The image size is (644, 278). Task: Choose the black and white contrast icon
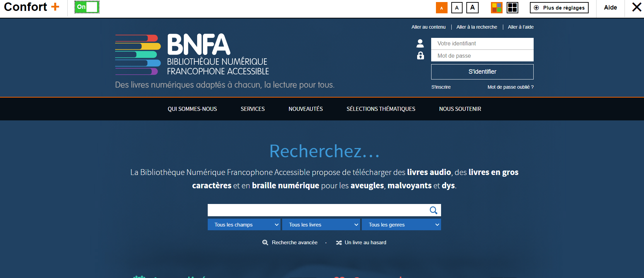click(512, 8)
